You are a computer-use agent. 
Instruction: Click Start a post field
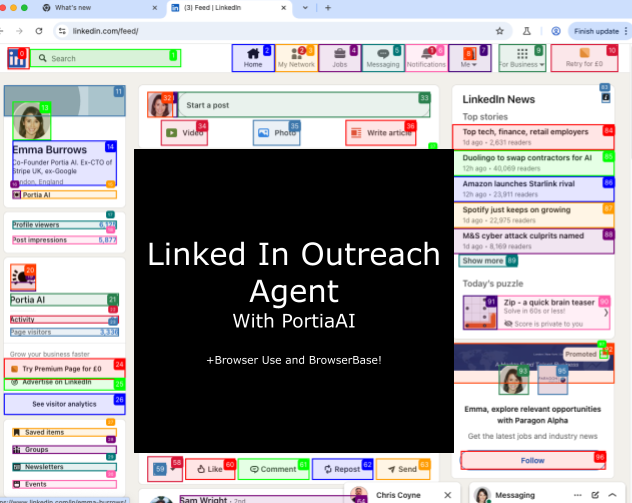pyautogui.click(x=304, y=105)
